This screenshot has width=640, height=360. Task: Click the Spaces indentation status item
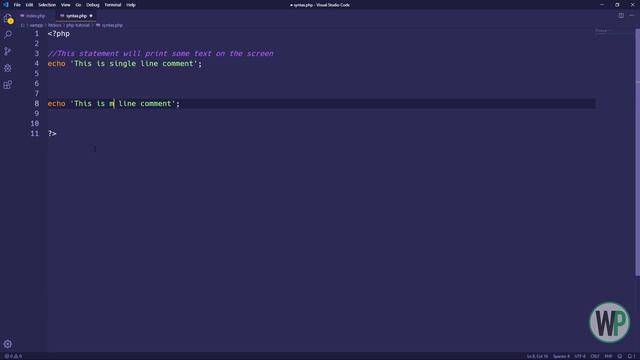pyautogui.click(x=561, y=356)
